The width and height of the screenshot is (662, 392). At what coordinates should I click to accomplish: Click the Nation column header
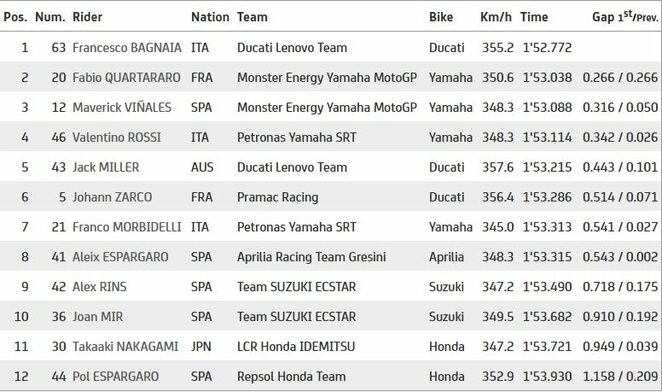[210, 17]
